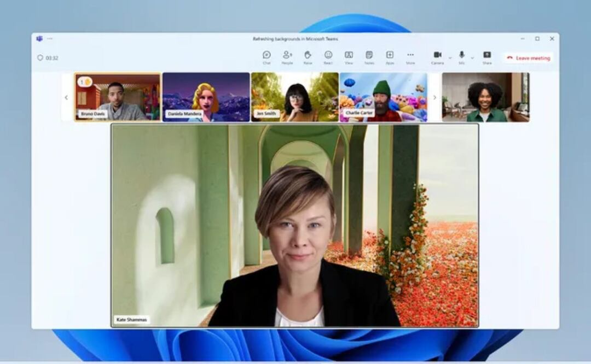Click the left arrow beside Bruno Davis
Image resolution: width=591 pixels, height=364 pixels.
[x=66, y=97]
